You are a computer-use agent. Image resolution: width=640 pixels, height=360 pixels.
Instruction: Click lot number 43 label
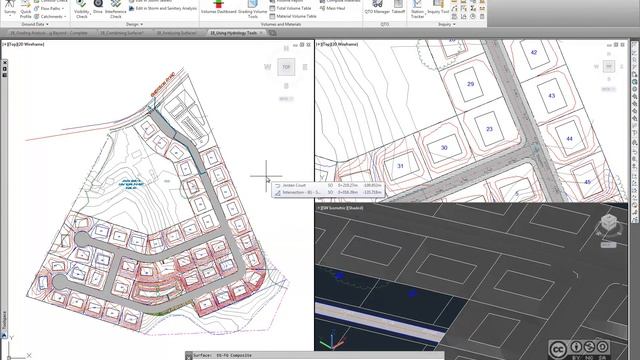[x=551, y=96]
